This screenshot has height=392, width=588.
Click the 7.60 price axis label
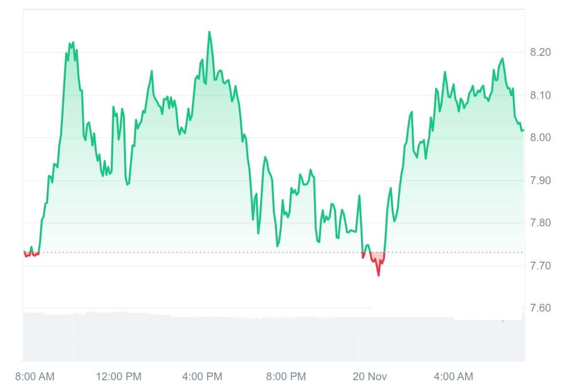(x=541, y=308)
